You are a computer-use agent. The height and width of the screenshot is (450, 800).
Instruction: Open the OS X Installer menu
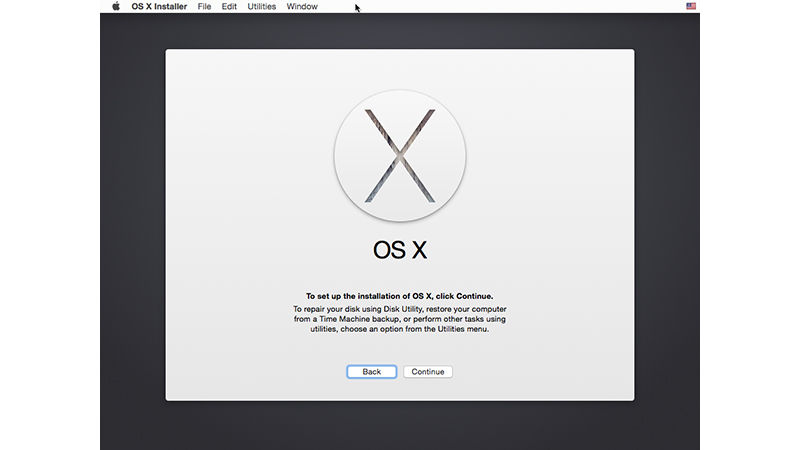point(159,7)
